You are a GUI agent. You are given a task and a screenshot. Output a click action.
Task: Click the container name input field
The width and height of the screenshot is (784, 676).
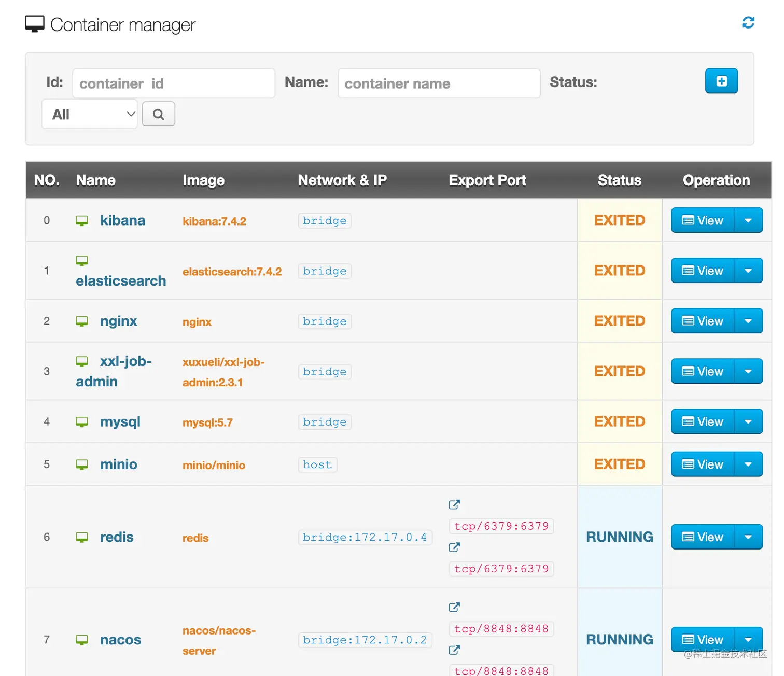coord(439,83)
